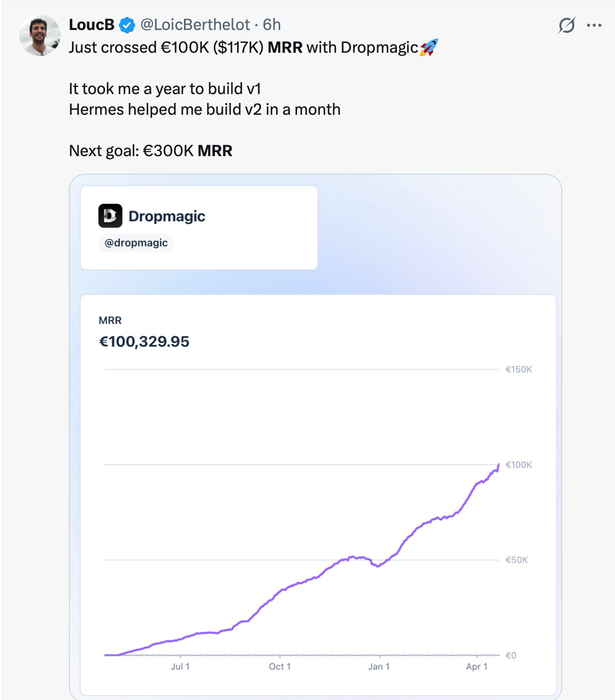Click the €100,329.95 MRR value
615x700 pixels.
click(x=144, y=341)
